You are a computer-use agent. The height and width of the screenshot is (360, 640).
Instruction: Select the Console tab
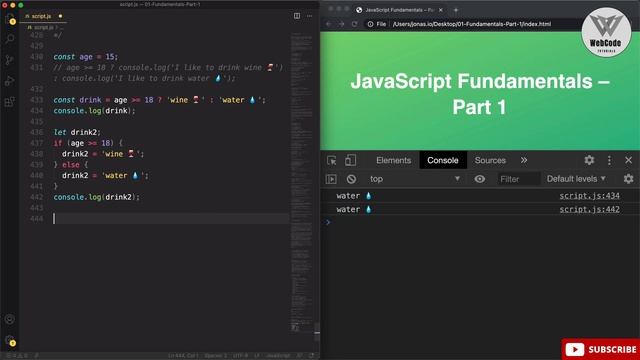point(443,160)
